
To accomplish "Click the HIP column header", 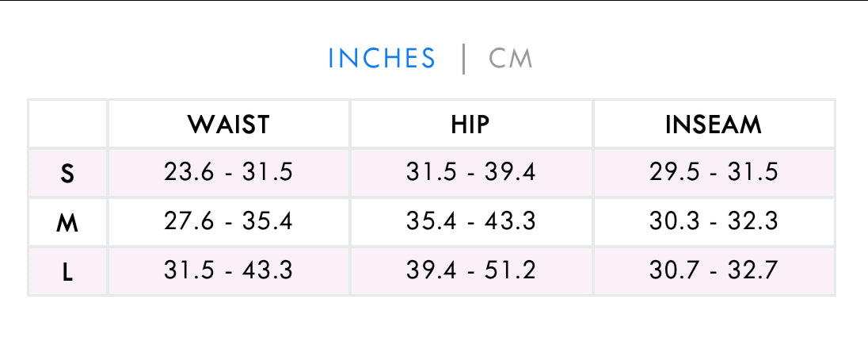I will point(470,125).
